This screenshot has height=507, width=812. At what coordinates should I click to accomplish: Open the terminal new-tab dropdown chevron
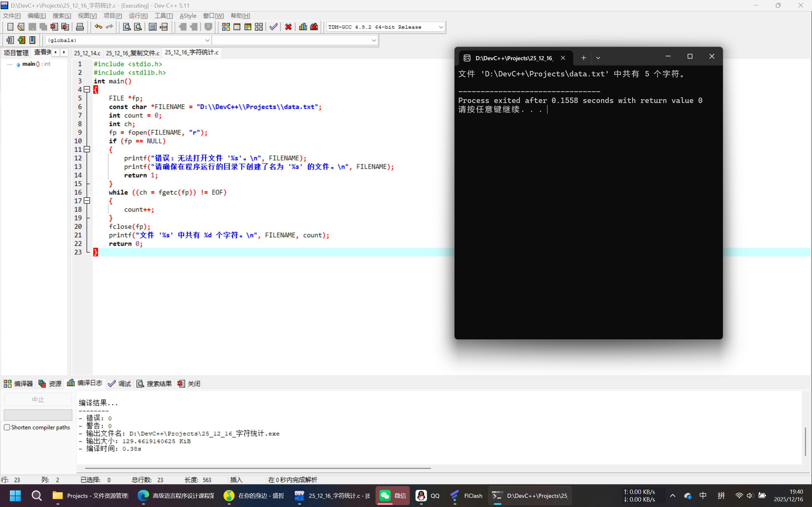point(598,58)
